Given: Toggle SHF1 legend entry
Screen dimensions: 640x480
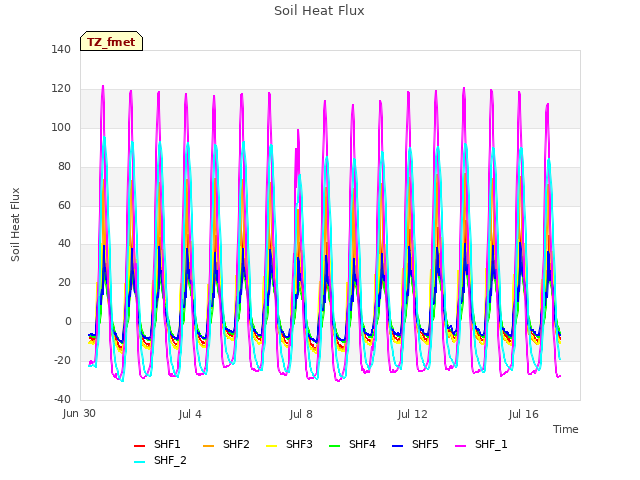Looking at the screenshot, I should (157, 444).
